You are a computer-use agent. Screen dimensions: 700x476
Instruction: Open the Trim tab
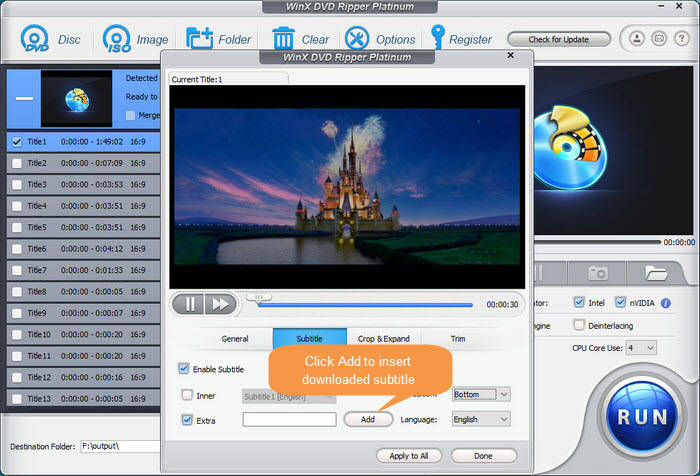[x=458, y=338]
